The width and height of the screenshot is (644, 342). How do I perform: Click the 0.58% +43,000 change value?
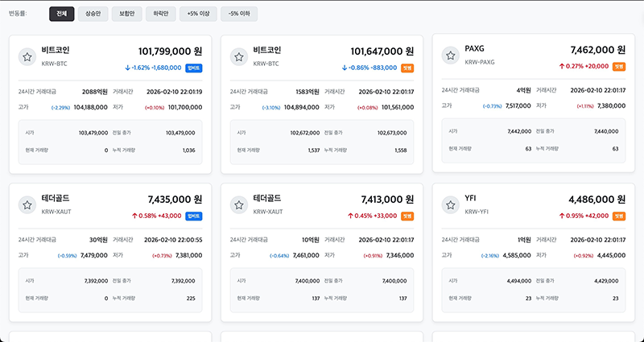click(x=156, y=216)
